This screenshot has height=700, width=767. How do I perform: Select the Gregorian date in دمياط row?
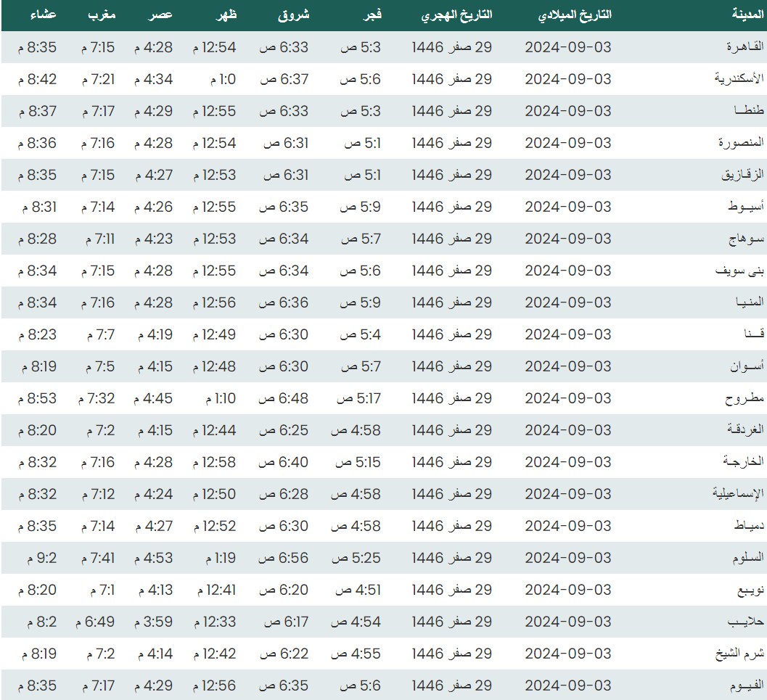pyautogui.click(x=568, y=526)
